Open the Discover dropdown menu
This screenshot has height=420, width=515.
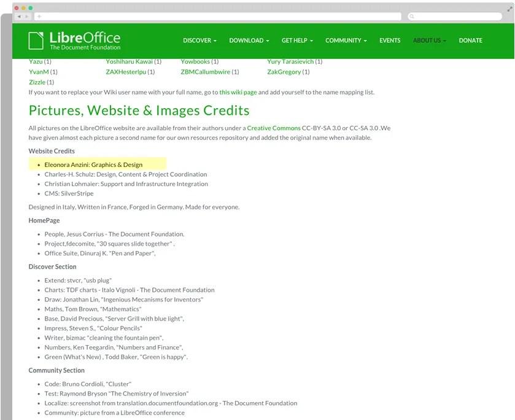(x=199, y=41)
